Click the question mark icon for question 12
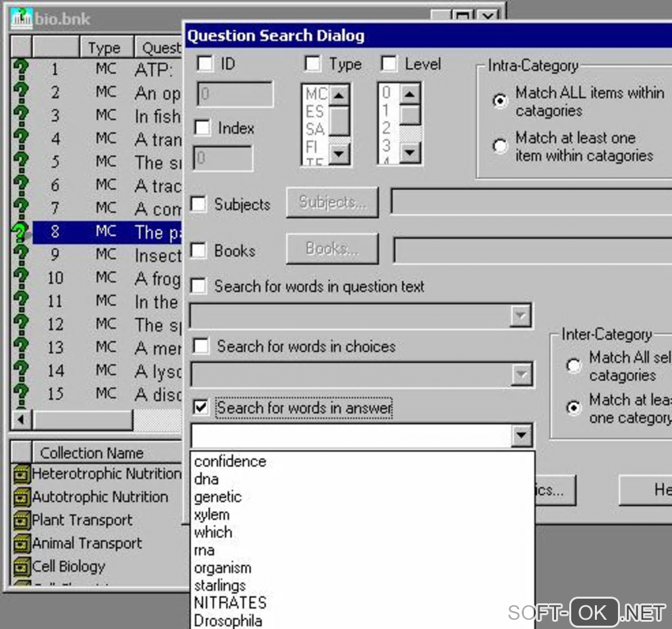Viewport: 672px width, 629px height. click(x=21, y=324)
